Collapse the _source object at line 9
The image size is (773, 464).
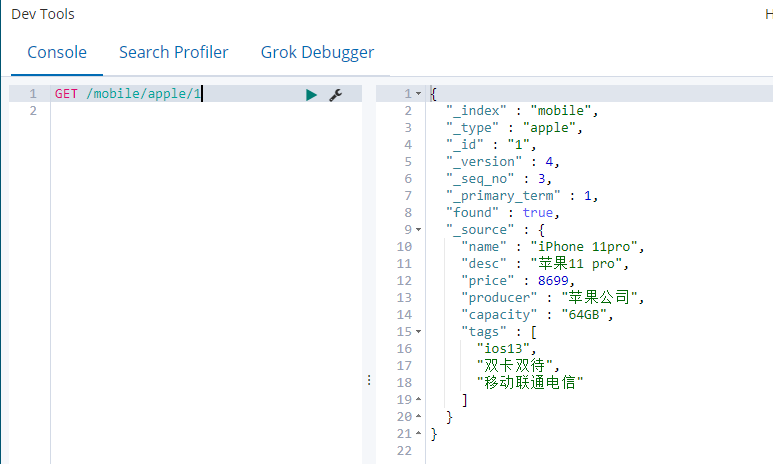click(419, 230)
